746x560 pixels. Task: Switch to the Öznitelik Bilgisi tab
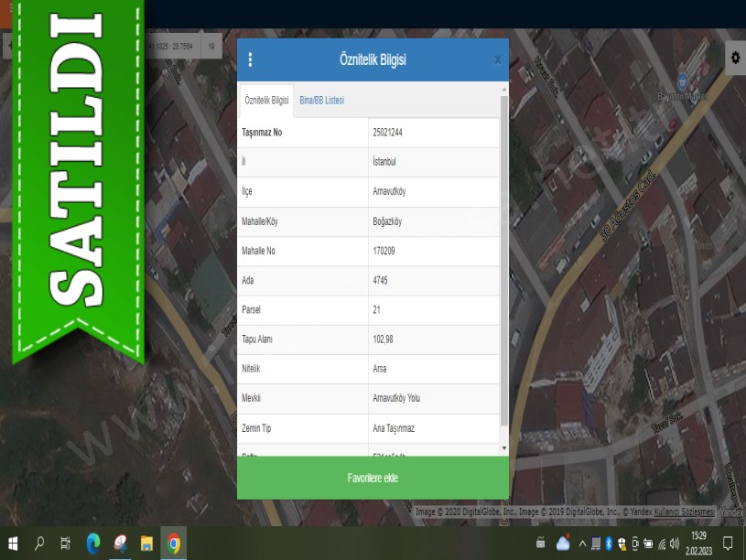(266, 100)
